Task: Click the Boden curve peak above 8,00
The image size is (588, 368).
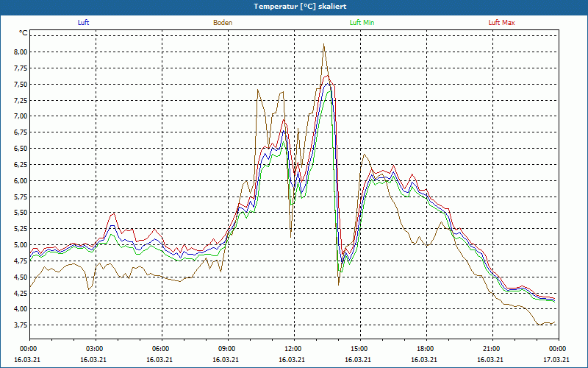Action: click(323, 45)
